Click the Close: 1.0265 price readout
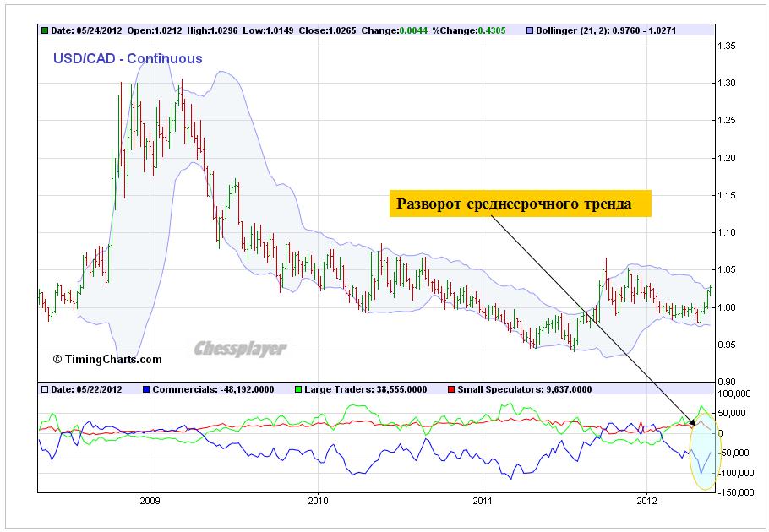769x532 pixels. point(322,30)
